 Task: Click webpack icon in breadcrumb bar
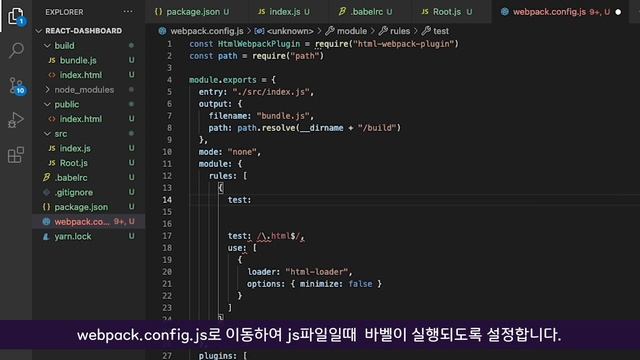(162, 31)
